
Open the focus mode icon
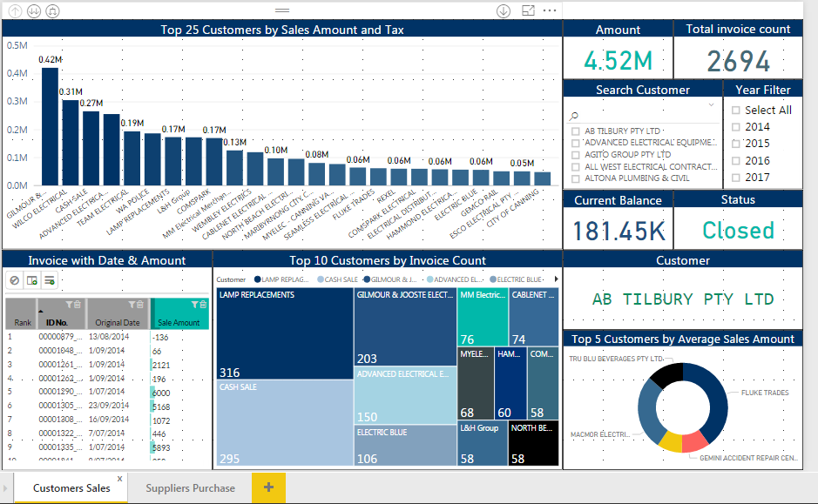(528, 10)
